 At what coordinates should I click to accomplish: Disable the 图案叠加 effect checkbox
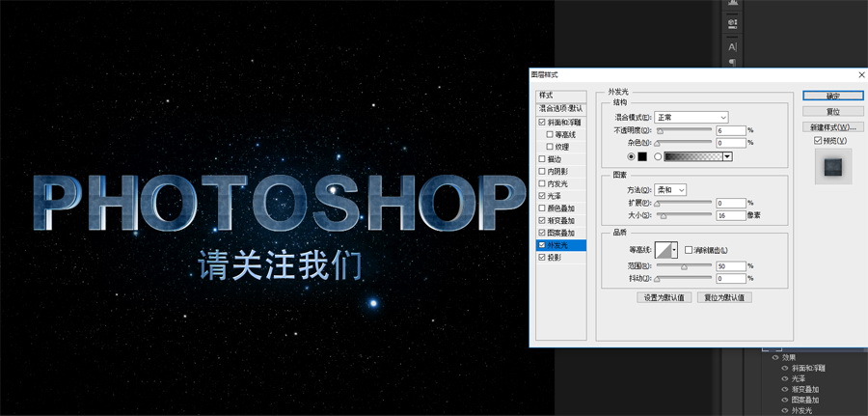pyautogui.click(x=542, y=233)
